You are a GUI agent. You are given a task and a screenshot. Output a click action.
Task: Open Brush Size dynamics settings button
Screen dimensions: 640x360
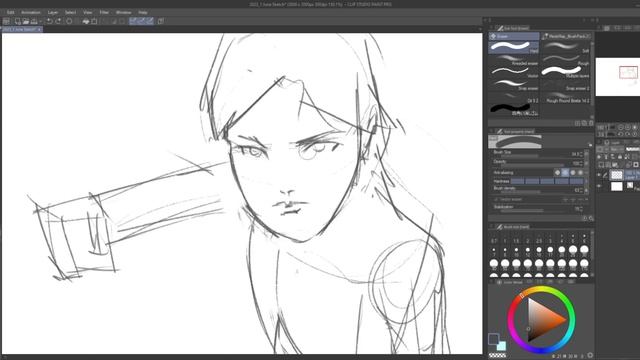tap(587, 154)
